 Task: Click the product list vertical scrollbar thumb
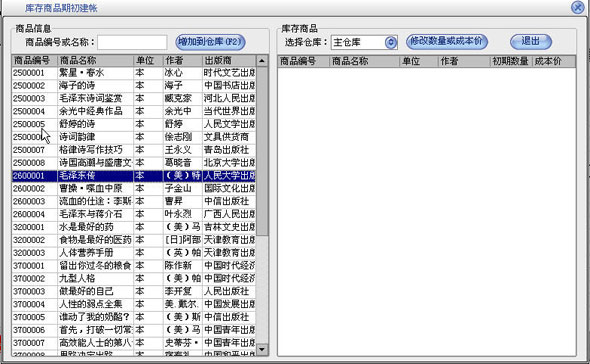[262, 151]
